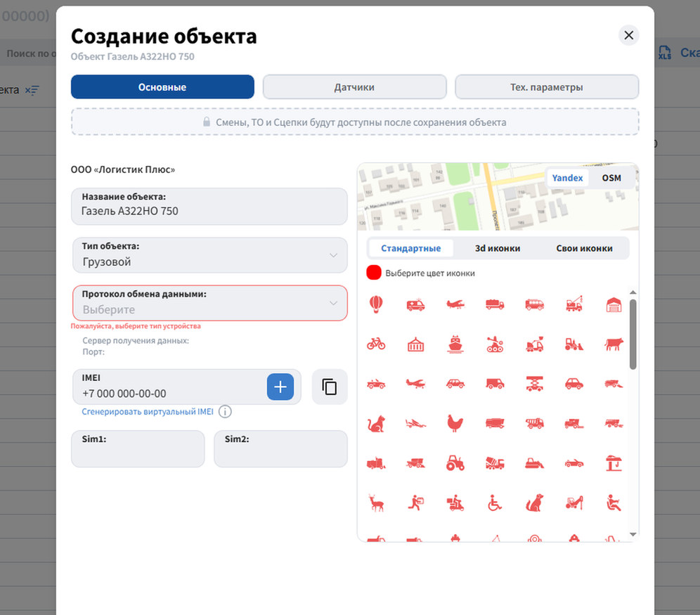
Task: Switch the map to OSM
Action: [x=611, y=178]
